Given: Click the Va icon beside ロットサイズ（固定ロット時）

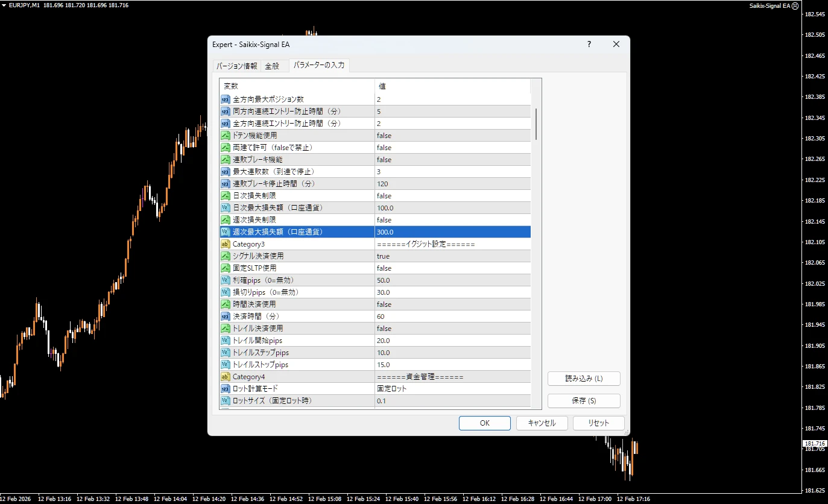Looking at the screenshot, I should [224, 400].
